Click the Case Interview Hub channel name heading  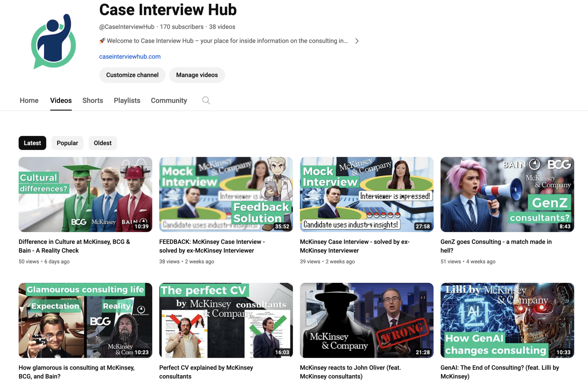pos(168,9)
